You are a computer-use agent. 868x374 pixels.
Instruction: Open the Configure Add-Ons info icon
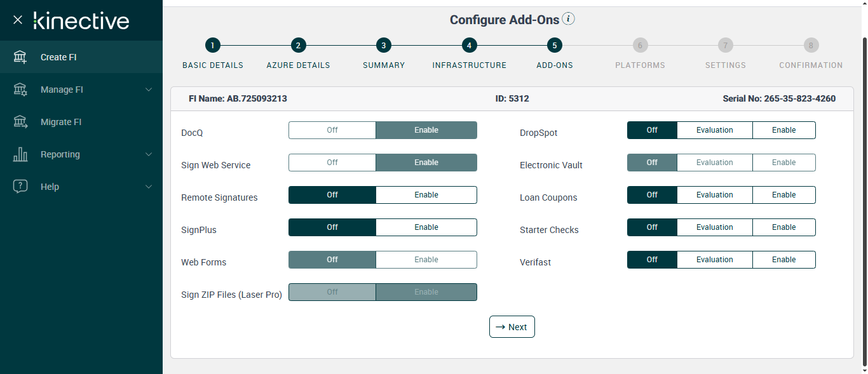pyautogui.click(x=569, y=19)
